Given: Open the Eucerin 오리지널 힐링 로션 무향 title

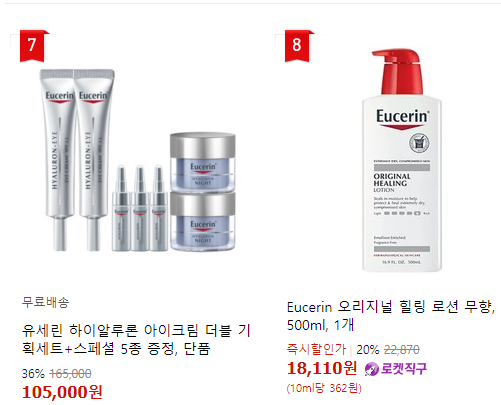Looking at the screenshot, I should coord(391,316).
